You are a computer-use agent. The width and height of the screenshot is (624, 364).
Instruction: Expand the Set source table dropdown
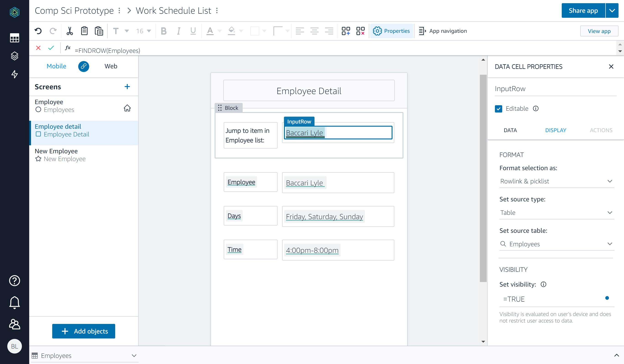tap(610, 244)
